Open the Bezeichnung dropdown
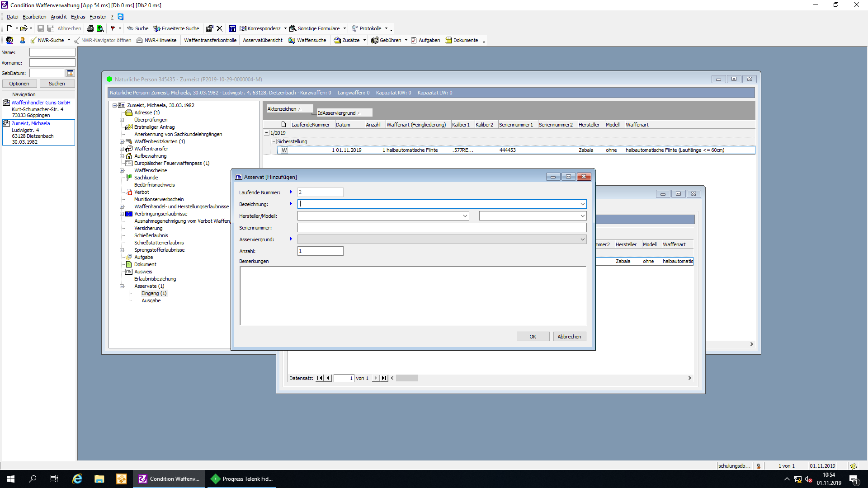868x488 pixels. click(582, 204)
